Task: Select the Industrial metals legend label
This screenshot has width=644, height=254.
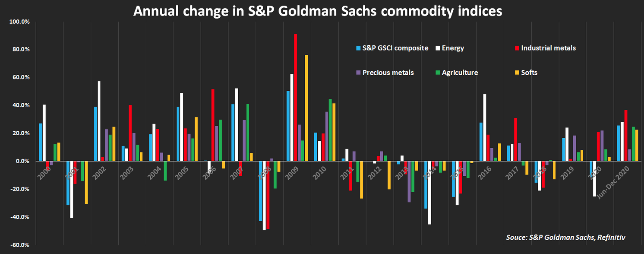Action: click(548, 48)
